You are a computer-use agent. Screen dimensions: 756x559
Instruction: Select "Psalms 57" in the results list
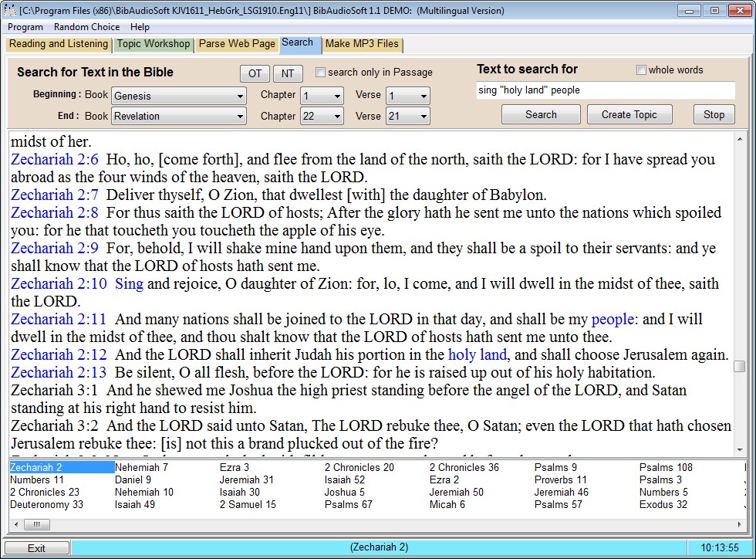click(x=559, y=505)
